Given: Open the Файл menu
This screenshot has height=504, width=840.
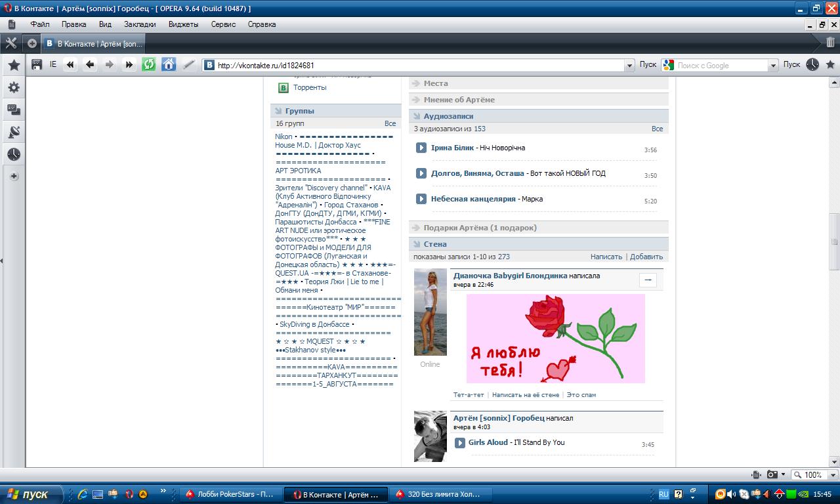Looking at the screenshot, I should click(40, 24).
